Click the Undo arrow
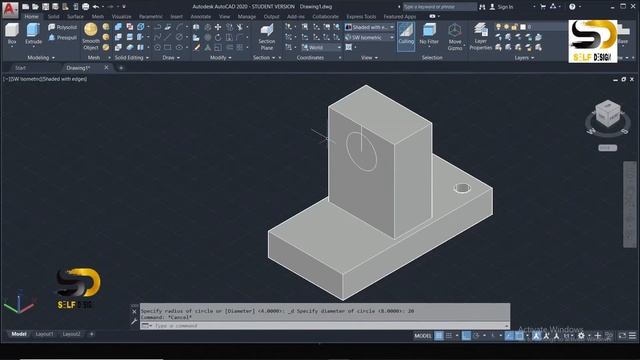 pyautogui.click(x=96, y=7)
